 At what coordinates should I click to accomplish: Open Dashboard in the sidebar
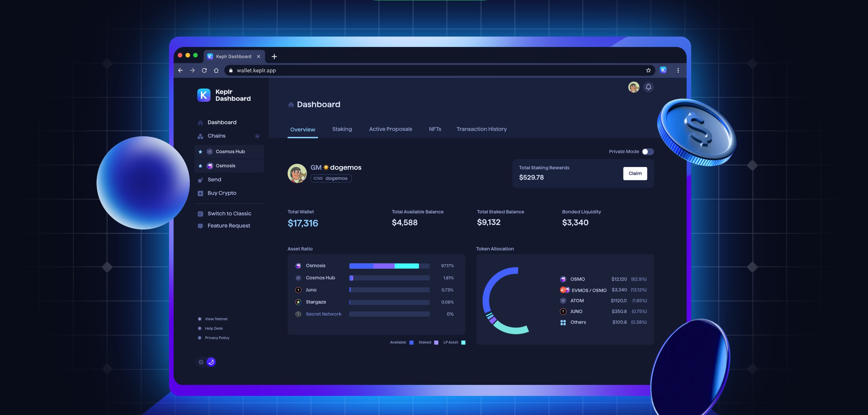point(222,122)
